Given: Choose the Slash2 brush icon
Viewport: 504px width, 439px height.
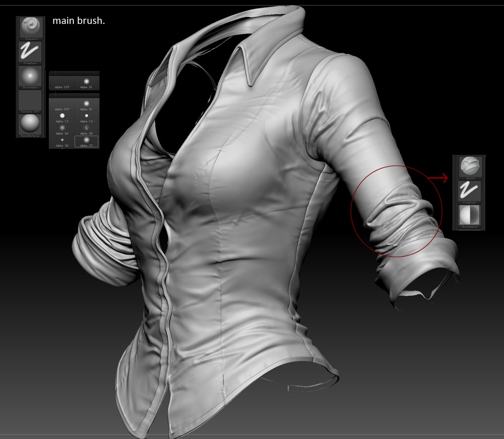Looking at the screenshot, I should tap(470, 168).
